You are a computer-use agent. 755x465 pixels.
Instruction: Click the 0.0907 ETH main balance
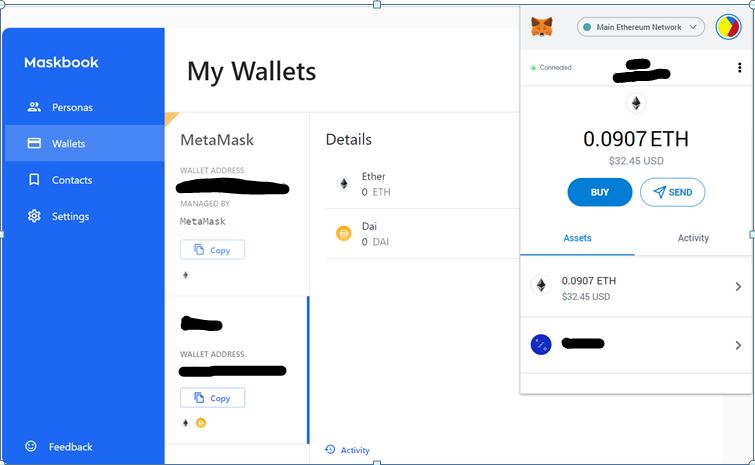[636, 139]
